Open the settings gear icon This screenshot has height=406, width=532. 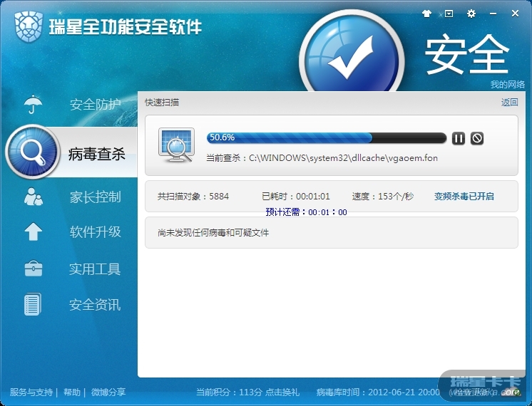coord(471,14)
